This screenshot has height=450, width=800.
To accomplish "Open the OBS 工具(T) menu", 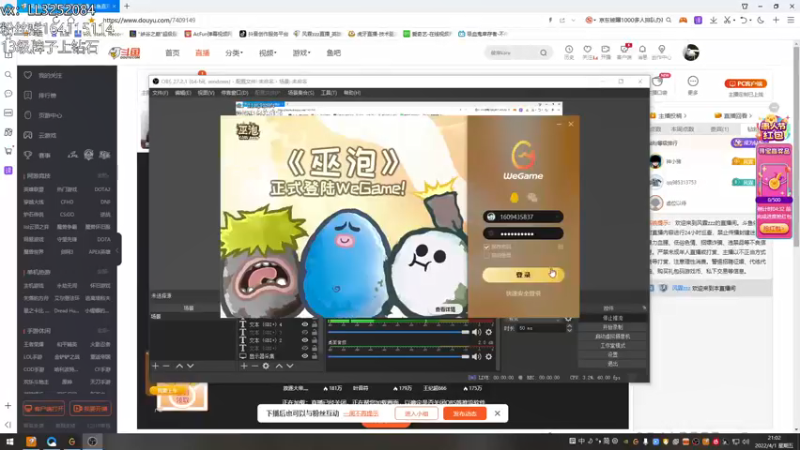I will pyautogui.click(x=329, y=93).
